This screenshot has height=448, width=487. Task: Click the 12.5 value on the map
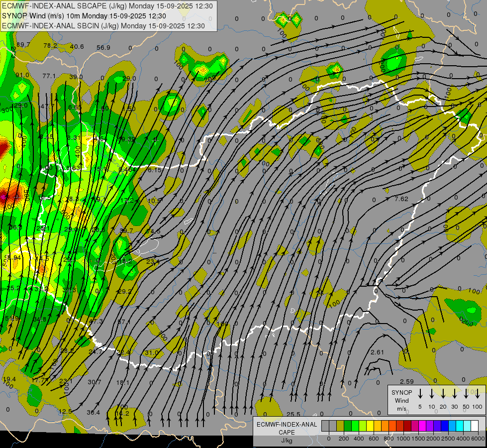click(65, 411)
